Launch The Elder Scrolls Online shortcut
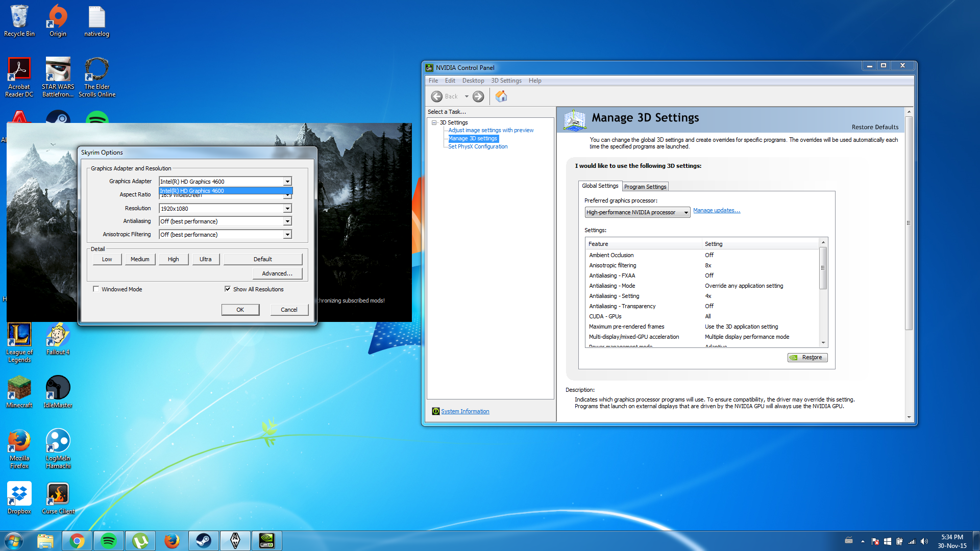The width and height of the screenshot is (980, 551). [x=97, y=77]
